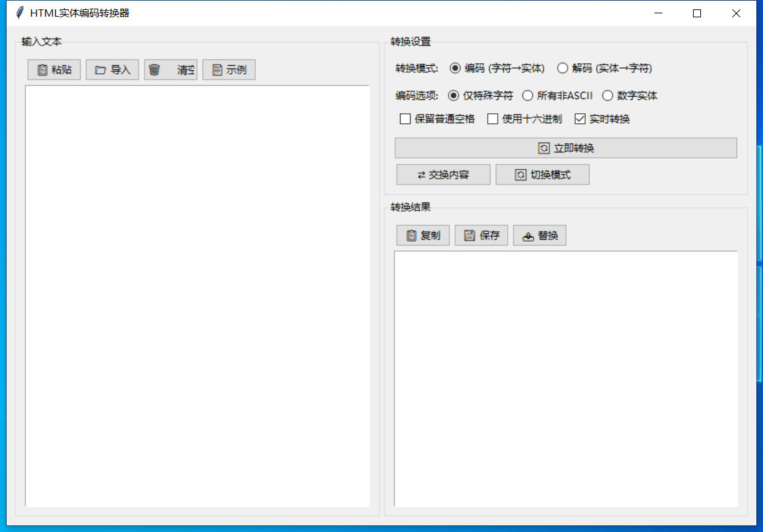Click the 替换 replace button
Screen dimensions: 763x532
[540, 235]
